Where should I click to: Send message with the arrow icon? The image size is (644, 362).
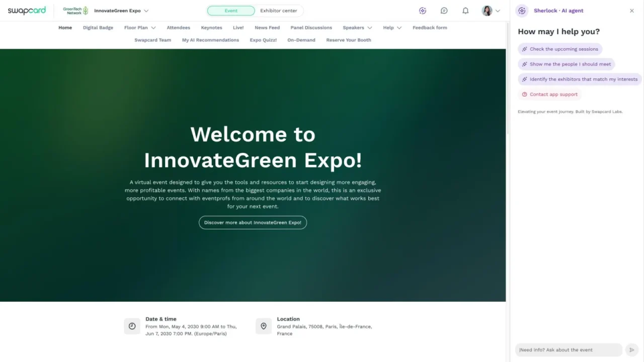[x=632, y=350]
